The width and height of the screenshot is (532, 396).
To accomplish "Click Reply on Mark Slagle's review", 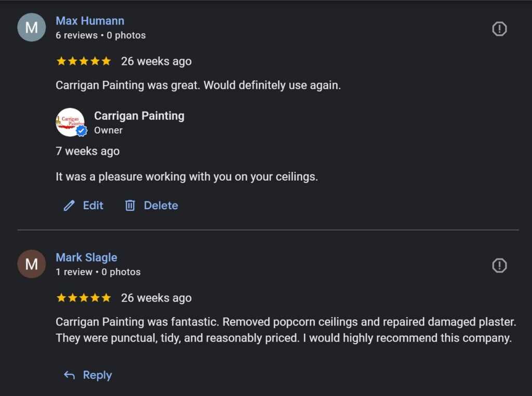I will tap(97, 375).
